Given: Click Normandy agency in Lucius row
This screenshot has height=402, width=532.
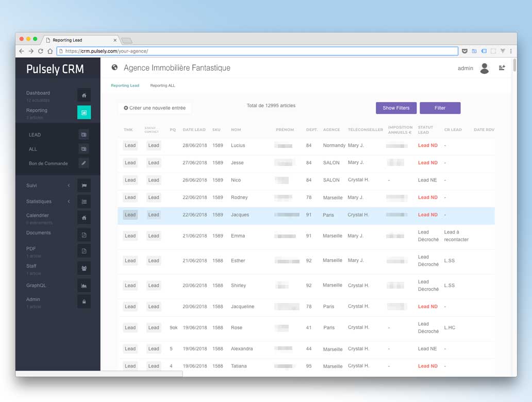Looking at the screenshot, I should coord(334,145).
